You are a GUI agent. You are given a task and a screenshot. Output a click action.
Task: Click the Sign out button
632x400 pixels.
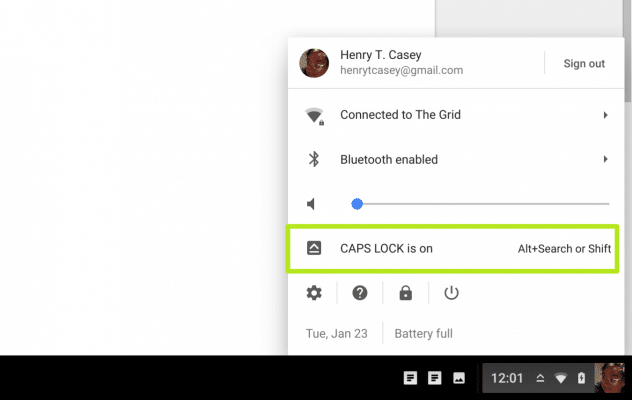point(583,64)
